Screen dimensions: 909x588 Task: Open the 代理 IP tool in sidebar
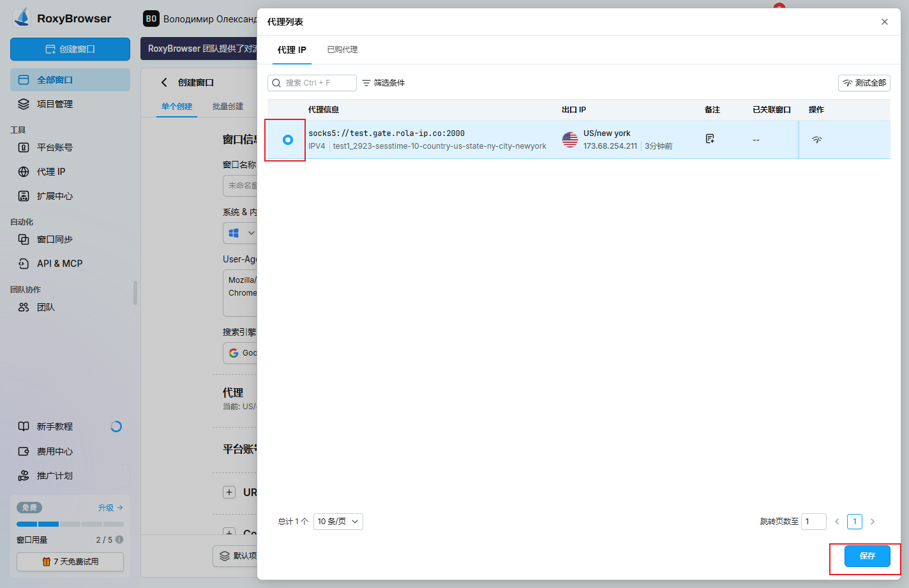70,171
